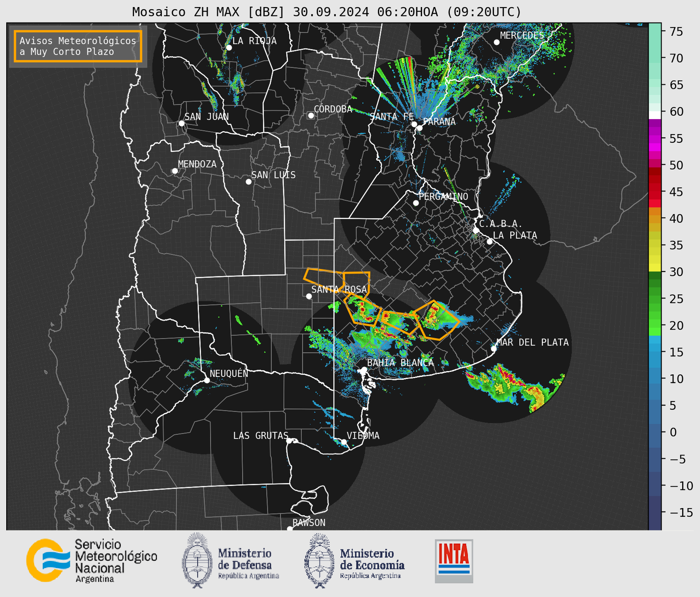Click the PARANA label
The height and width of the screenshot is (597, 700).
click(x=439, y=122)
